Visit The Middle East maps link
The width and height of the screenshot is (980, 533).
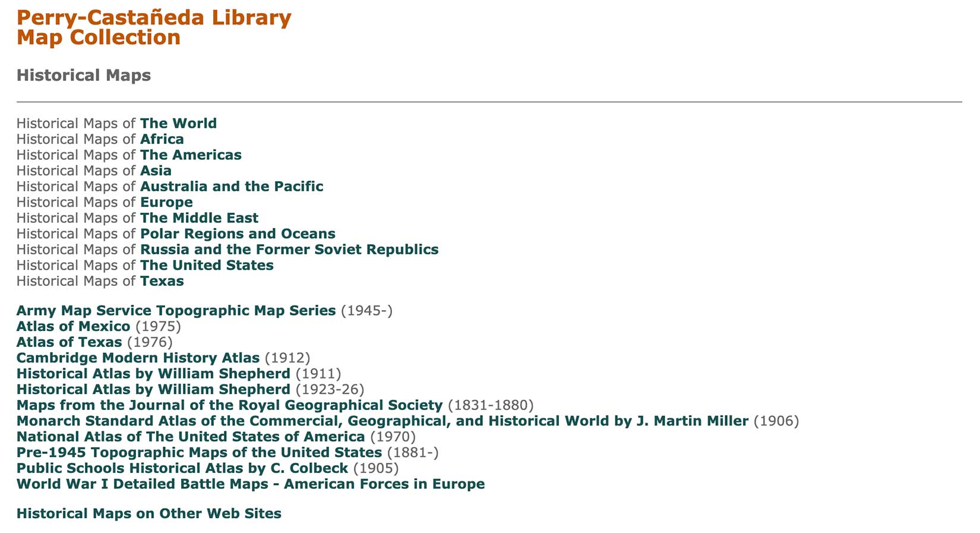click(x=199, y=218)
